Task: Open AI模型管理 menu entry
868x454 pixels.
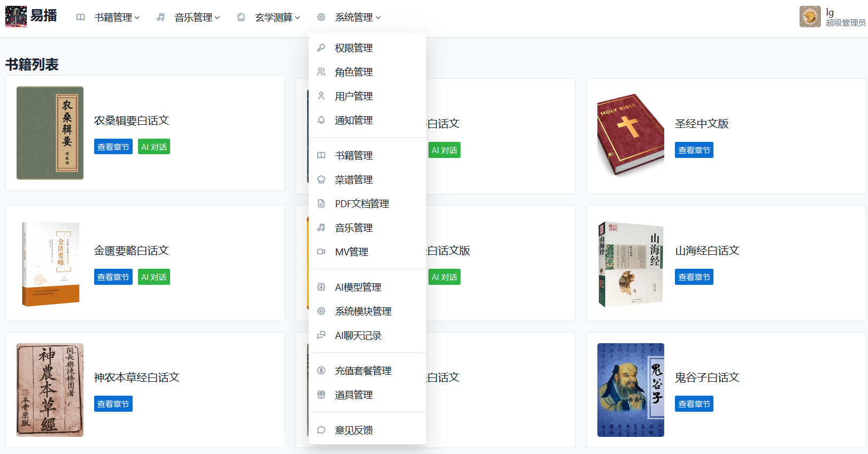Action: [358, 287]
